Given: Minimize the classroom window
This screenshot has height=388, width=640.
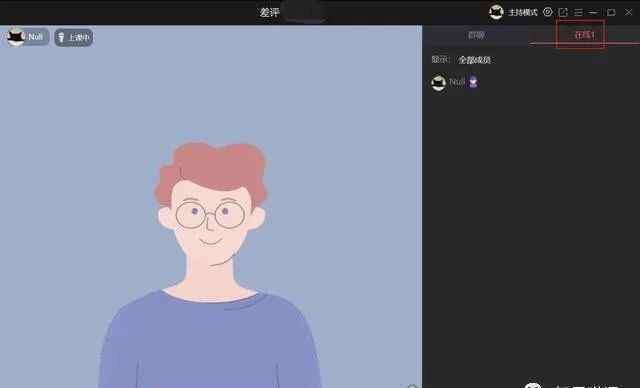Looking at the screenshot, I should click(x=594, y=13).
